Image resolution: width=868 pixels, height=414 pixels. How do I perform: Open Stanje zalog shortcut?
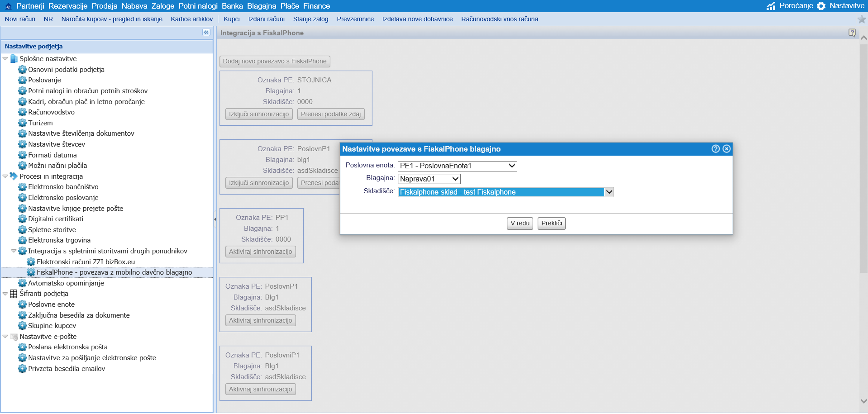coord(311,19)
